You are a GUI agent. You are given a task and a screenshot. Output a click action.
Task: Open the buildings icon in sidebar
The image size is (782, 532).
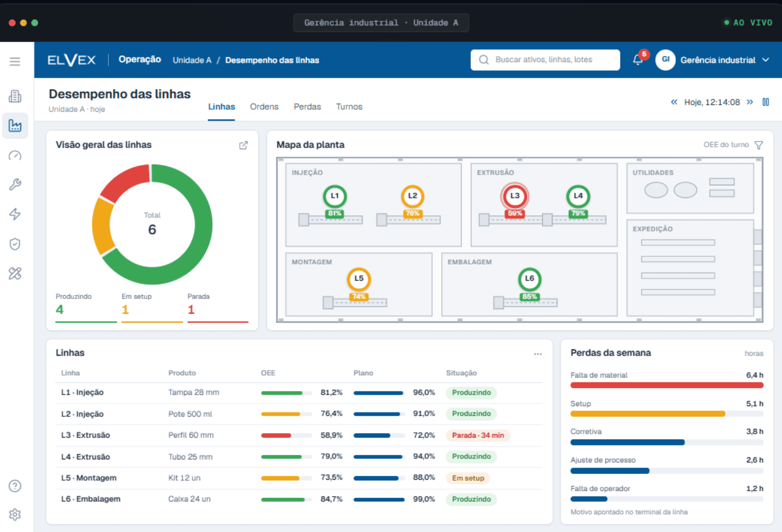pos(15,96)
